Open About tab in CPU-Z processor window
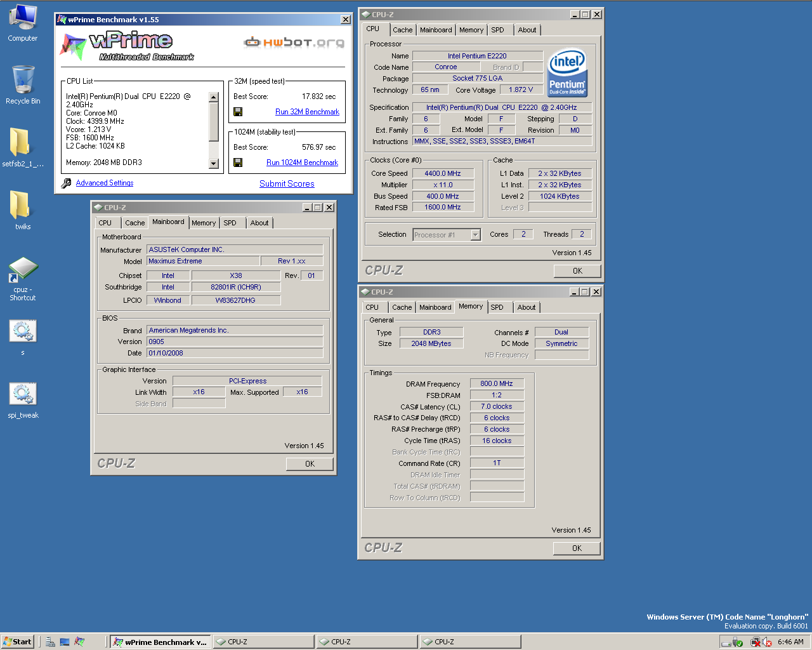This screenshot has height=650, width=812. pos(527,30)
